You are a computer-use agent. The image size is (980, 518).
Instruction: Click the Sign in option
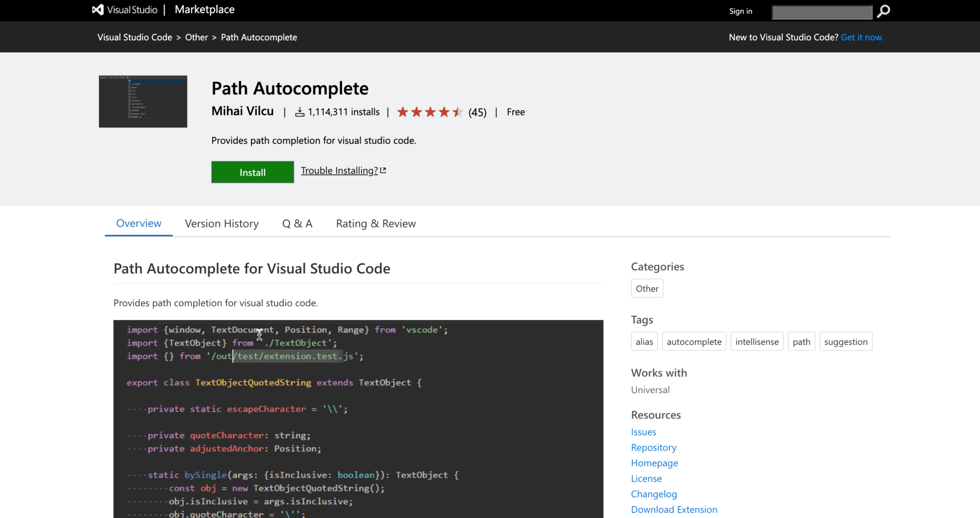coord(740,11)
